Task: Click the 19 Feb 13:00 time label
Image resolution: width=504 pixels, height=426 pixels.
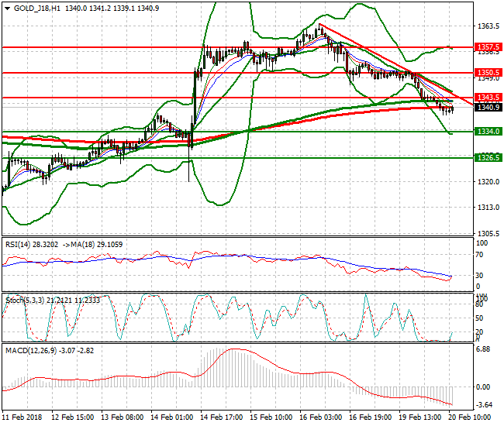Action: (419, 417)
